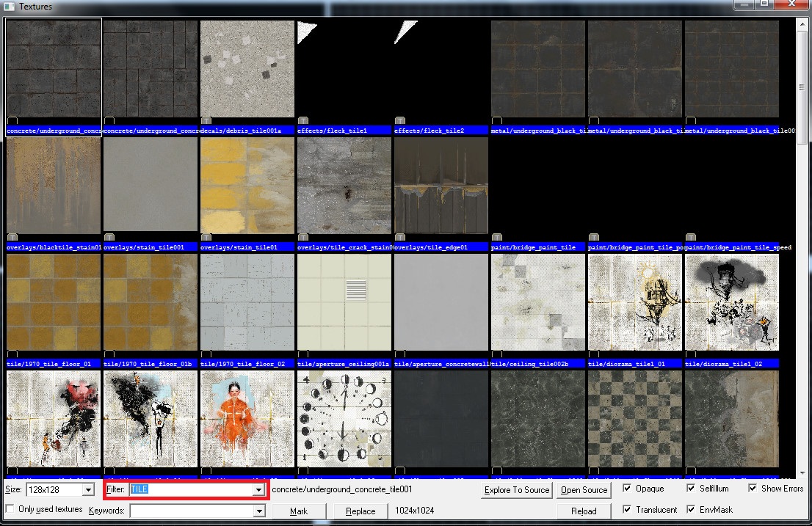Pick the tile/1970_tile_floor_02 texture
The width and height of the screenshot is (812, 526).
247,302
